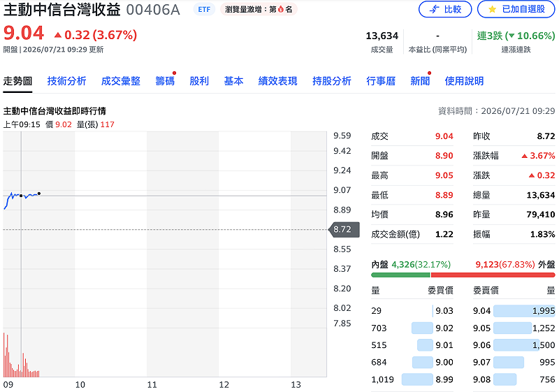Click the 10 o'clock time axis label
Screen dimensions: 559x392
coord(80,385)
